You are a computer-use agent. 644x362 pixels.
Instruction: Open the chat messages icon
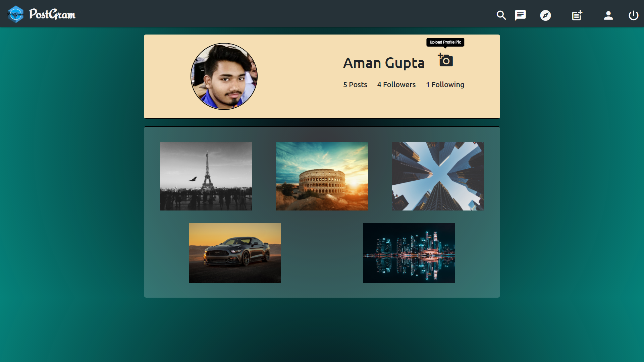click(520, 15)
